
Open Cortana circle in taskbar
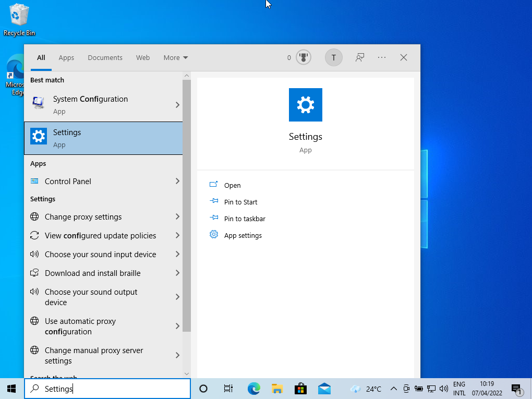coord(203,389)
